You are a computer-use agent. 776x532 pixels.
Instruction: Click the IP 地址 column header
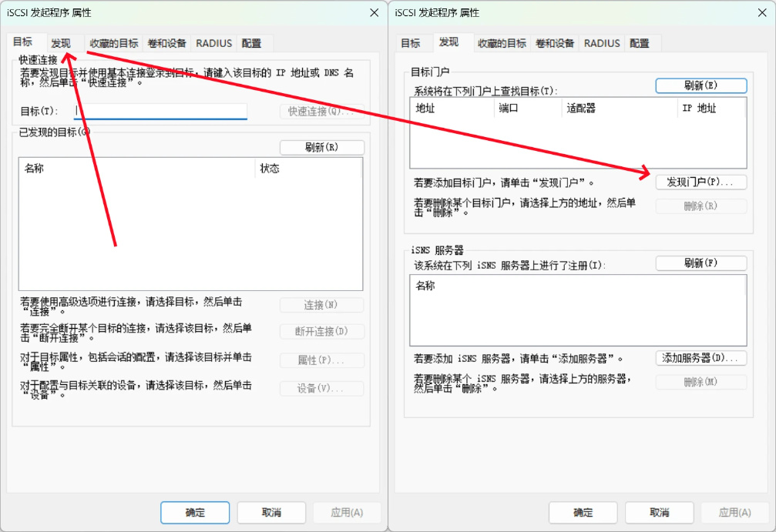pyautogui.click(x=711, y=109)
